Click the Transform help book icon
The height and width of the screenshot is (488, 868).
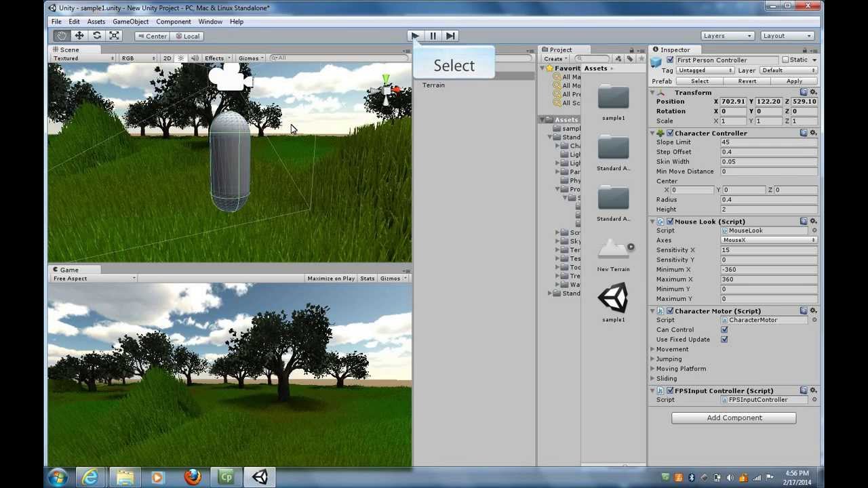(804, 92)
